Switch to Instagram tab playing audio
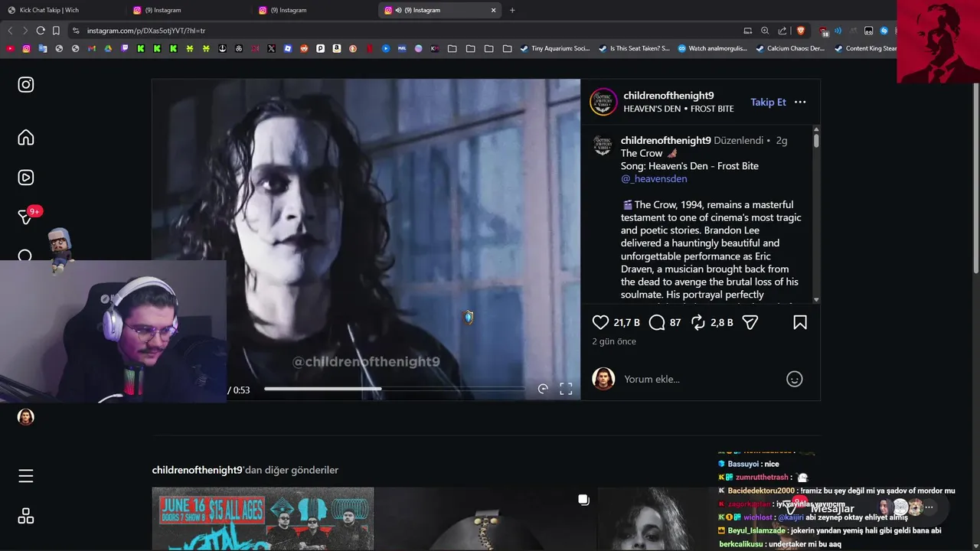The image size is (980, 551). pyautogui.click(x=441, y=10)
